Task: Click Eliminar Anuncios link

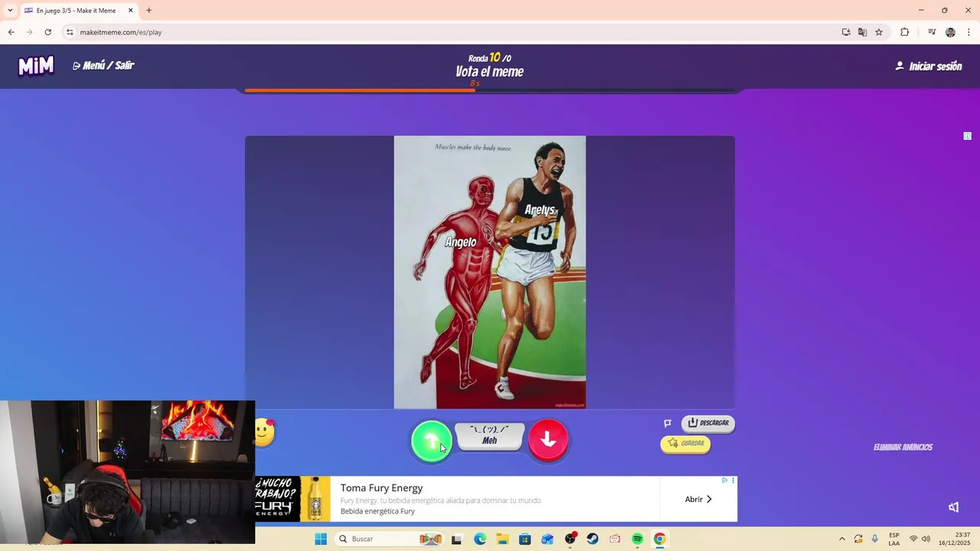Action: click(x=903, y=448)
